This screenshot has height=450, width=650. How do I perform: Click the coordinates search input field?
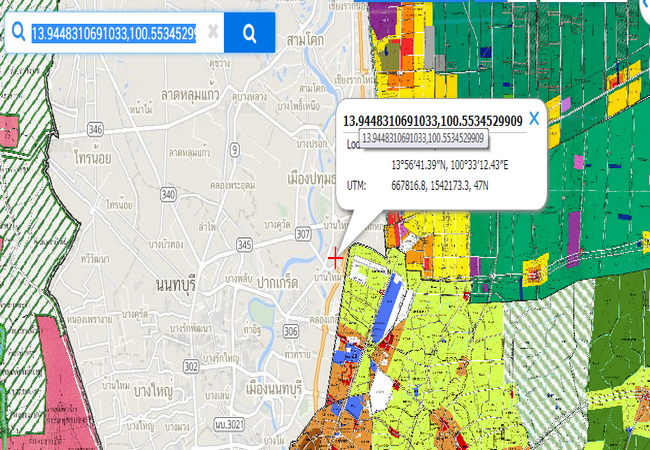coord(114,33)
